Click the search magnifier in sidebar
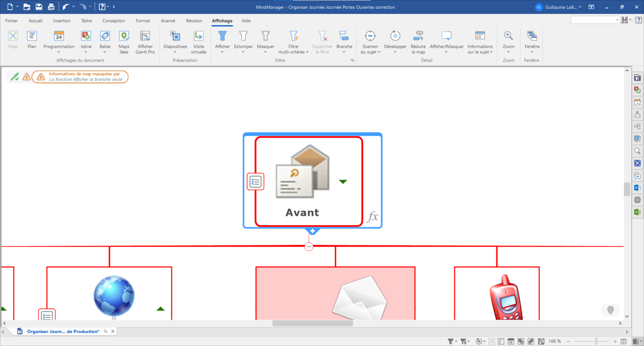This screenshot has width=644, height=346. point(637,151)
